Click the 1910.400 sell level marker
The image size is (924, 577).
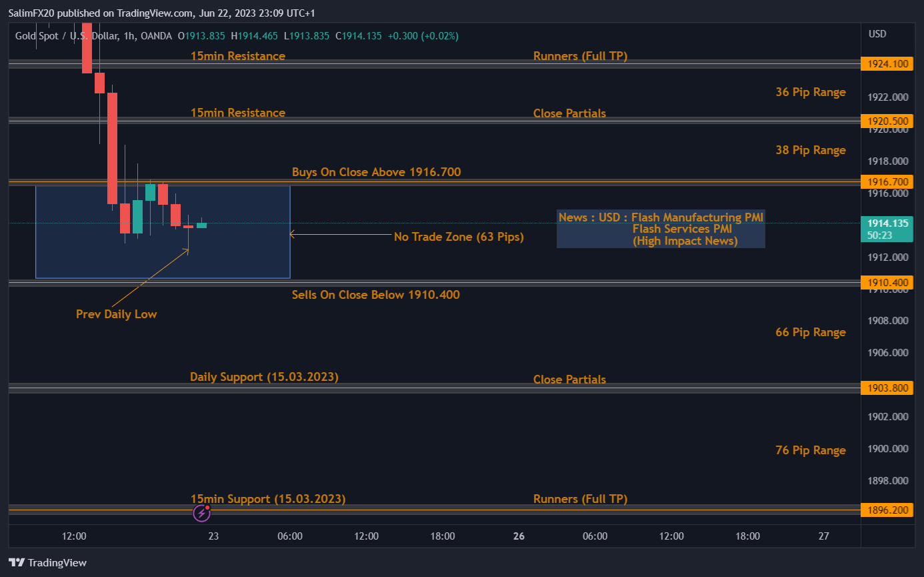point(887,282)
